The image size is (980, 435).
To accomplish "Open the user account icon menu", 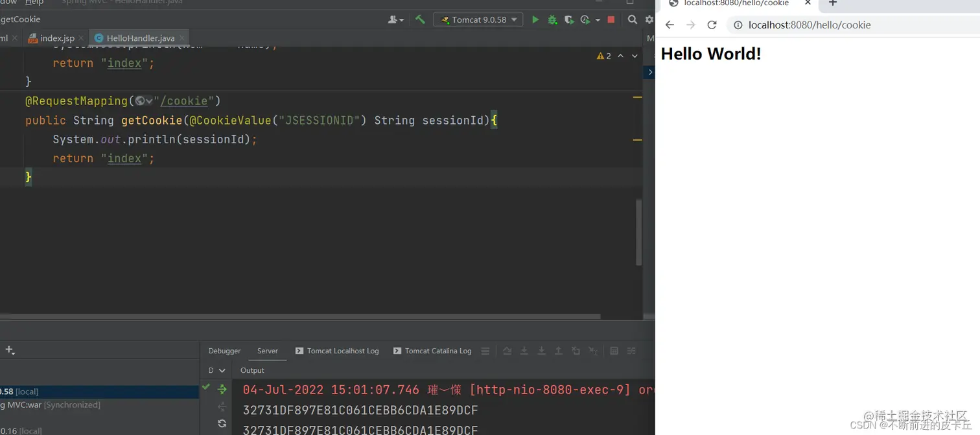I will tap(395, 20).
